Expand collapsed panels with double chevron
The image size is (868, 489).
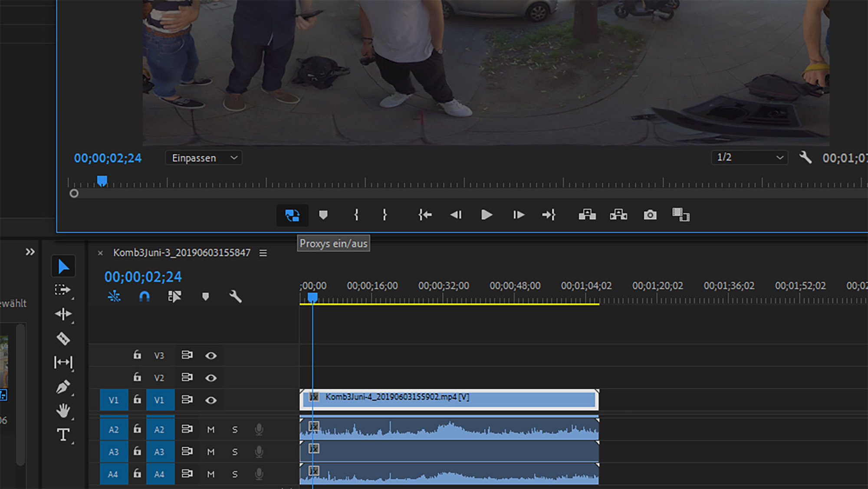pyautogui.click(x=30, y=252)
